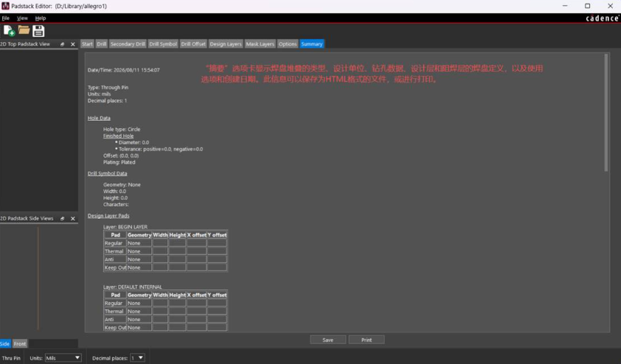The width and height of the screenshot is (621, 364).
Task: Select the Summary tab
Action: tap(312, 44)
